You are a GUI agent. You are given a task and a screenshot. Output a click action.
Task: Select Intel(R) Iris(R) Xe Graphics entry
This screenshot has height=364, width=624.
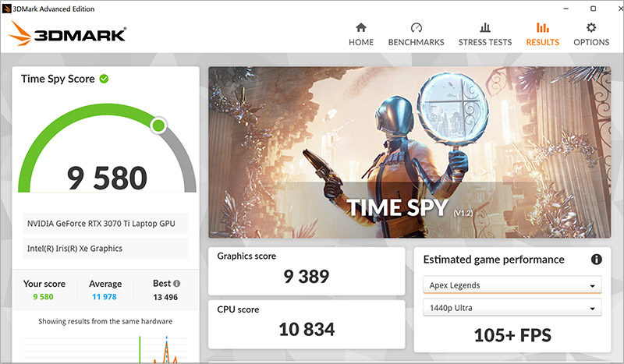coord(105,249)
